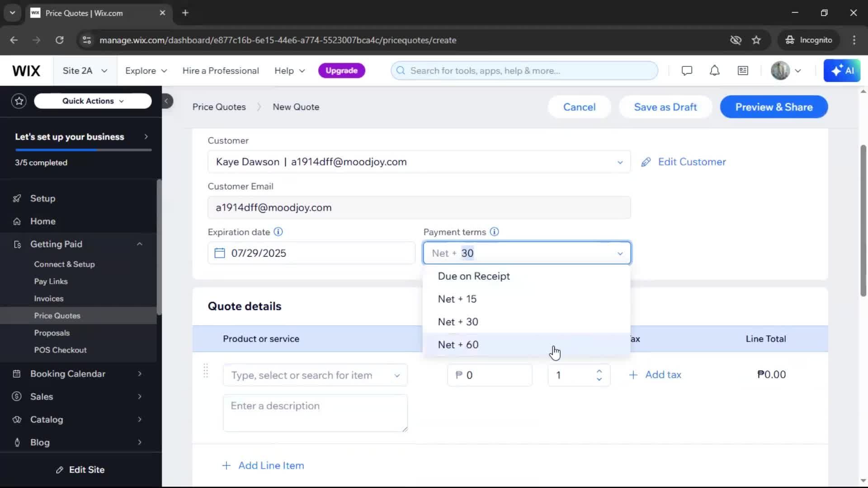
Task: Grab the line item drag handle
Action: point(206,371)
